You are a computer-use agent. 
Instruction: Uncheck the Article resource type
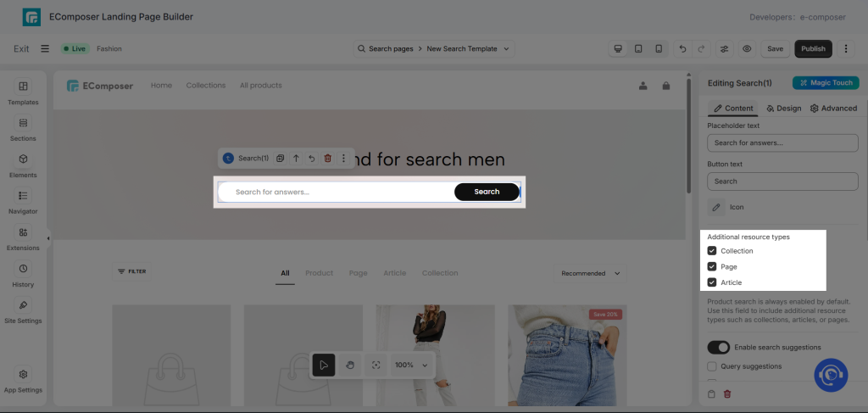point(712,282)
